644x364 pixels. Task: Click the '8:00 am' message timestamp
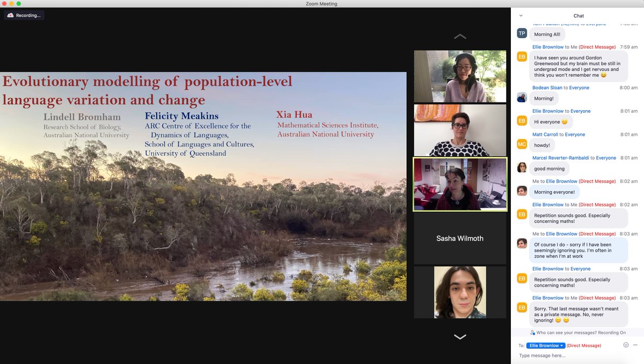(628, 88)
